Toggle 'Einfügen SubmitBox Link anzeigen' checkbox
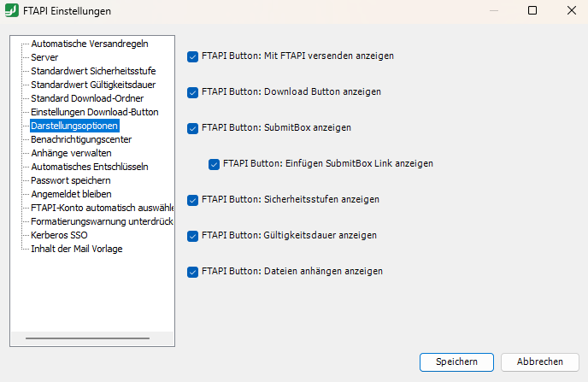Image resolution: width=588 pixels, height=382 pixels. pyautogui.click(x=214, y=164)
